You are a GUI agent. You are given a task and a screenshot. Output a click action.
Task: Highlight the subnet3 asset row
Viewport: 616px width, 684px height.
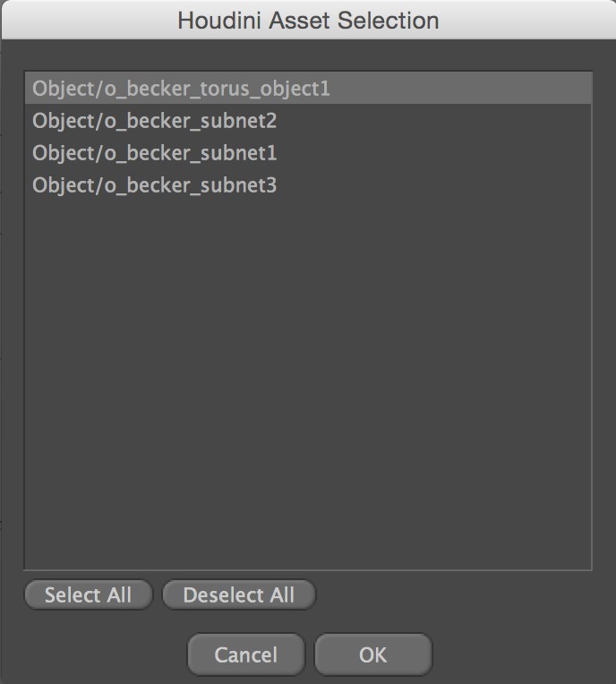click(308, 185)
